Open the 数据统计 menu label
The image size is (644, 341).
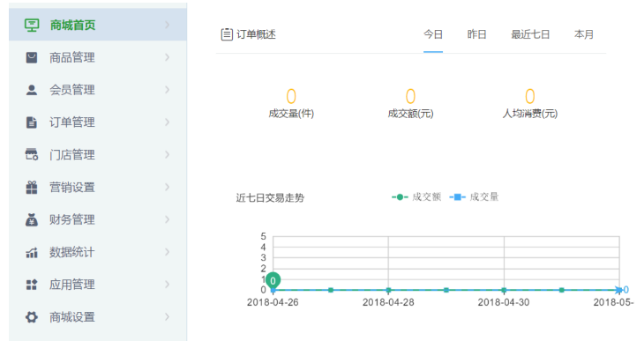pos(72,252)
